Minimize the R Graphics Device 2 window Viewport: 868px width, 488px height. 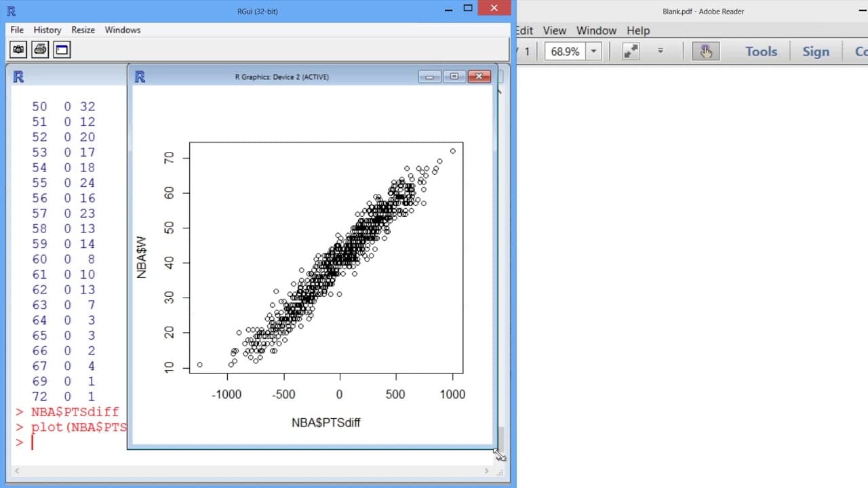click(429, 77)
